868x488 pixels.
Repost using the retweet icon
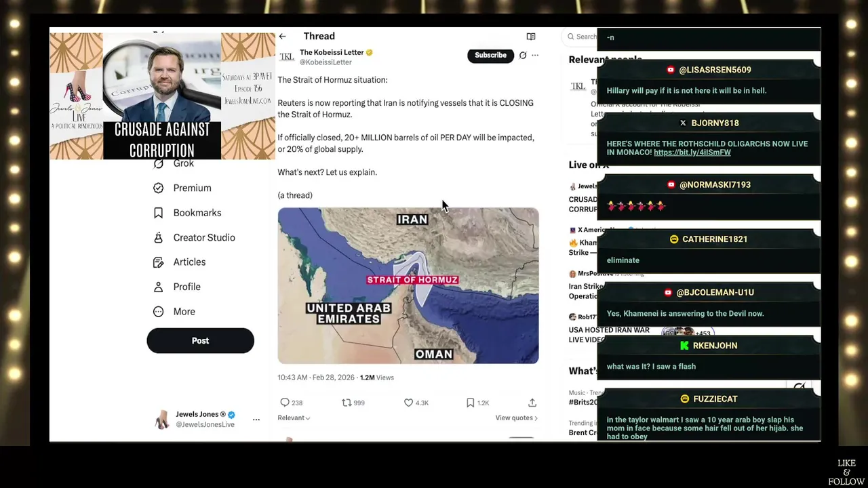[347, 403]
